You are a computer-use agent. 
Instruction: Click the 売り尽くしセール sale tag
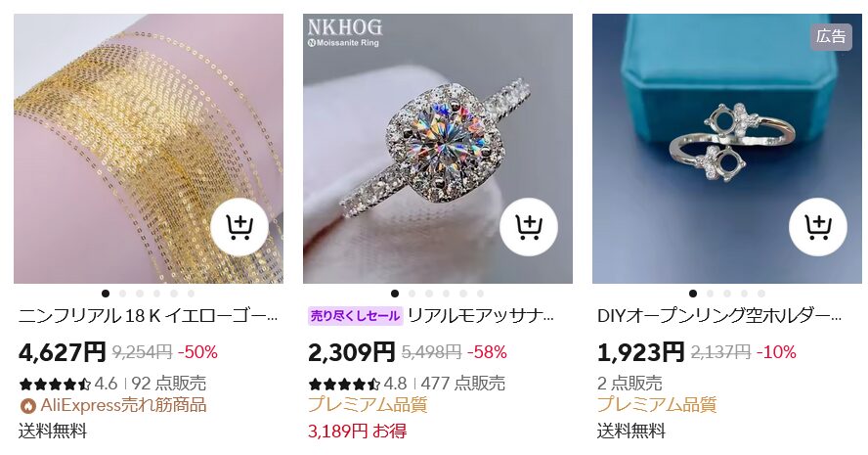[356, 316]
